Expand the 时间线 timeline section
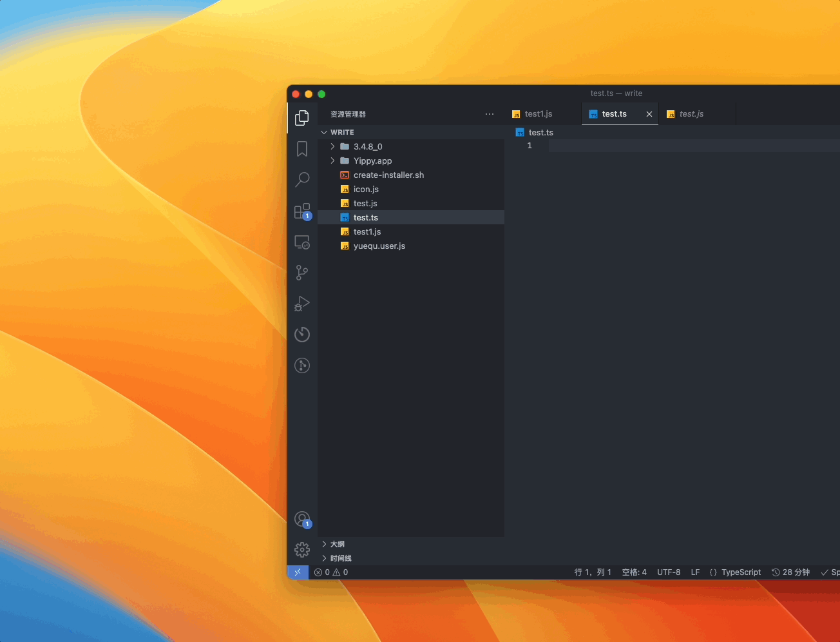The width and height of the screenshot is (840, 642). (x=411, y=558)
